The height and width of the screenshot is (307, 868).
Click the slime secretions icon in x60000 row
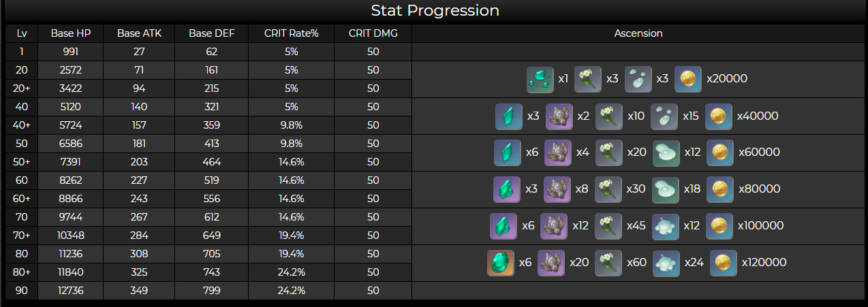(666, 152)
